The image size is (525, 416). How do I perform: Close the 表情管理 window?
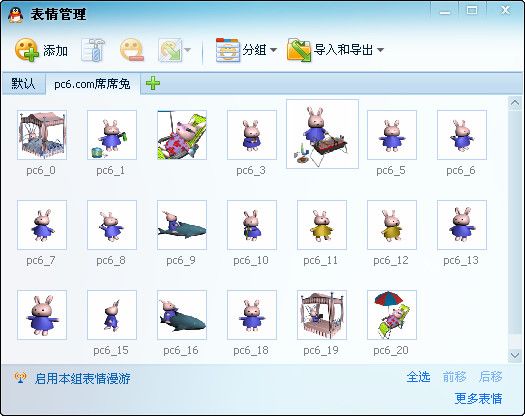[505, 10]
